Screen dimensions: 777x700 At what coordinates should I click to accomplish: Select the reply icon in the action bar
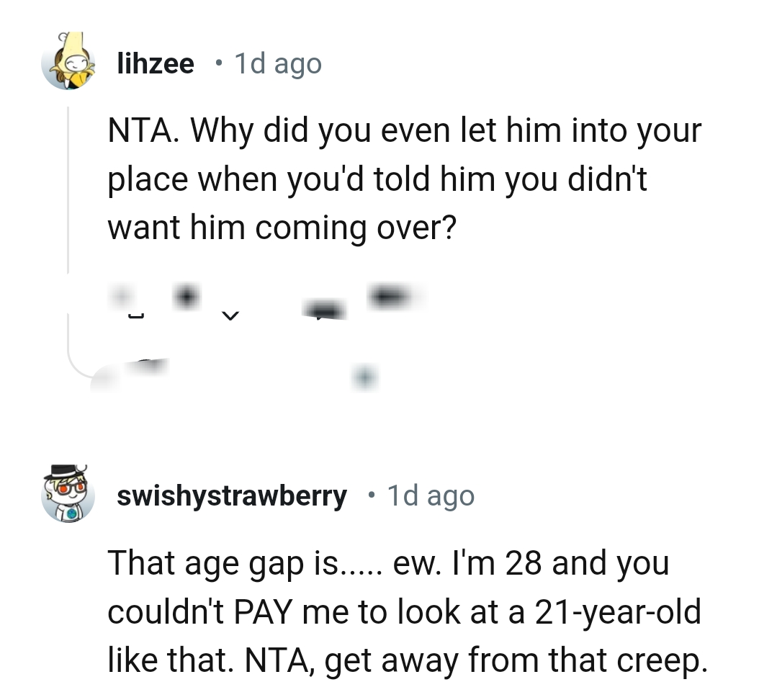[x=324, y=308]
